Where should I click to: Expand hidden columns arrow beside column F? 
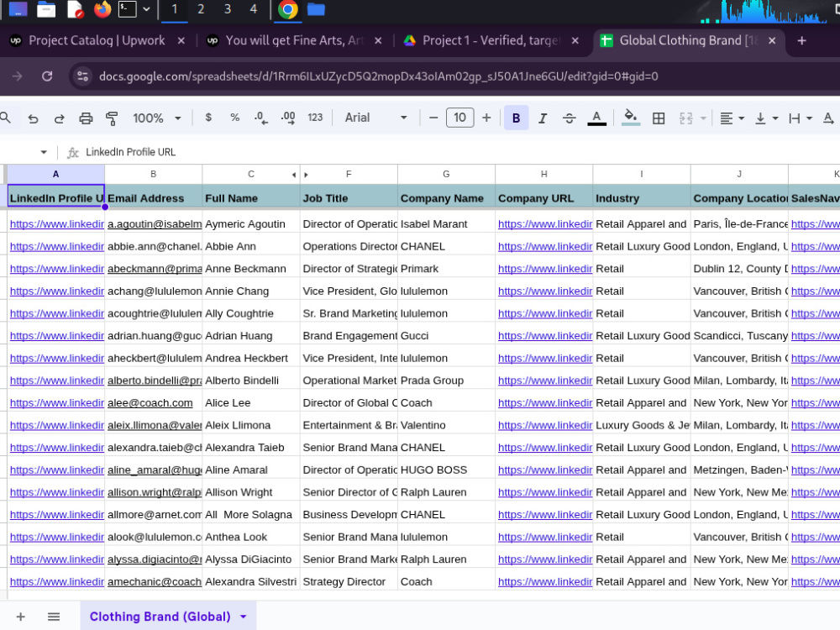tap(306, 175)
